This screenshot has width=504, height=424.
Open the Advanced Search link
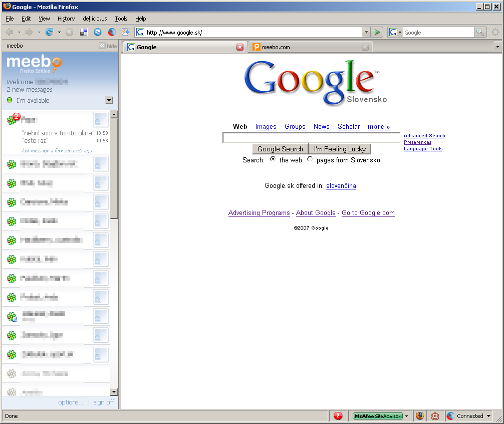point(424,136)
